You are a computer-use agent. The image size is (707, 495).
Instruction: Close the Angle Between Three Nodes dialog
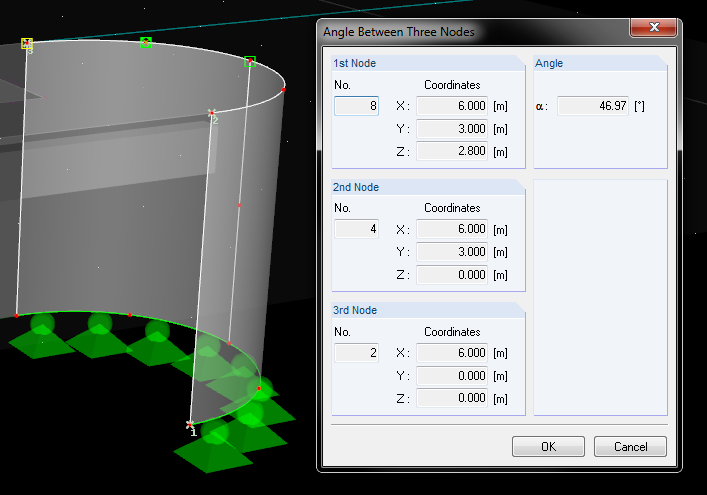(x=653, y=28)
